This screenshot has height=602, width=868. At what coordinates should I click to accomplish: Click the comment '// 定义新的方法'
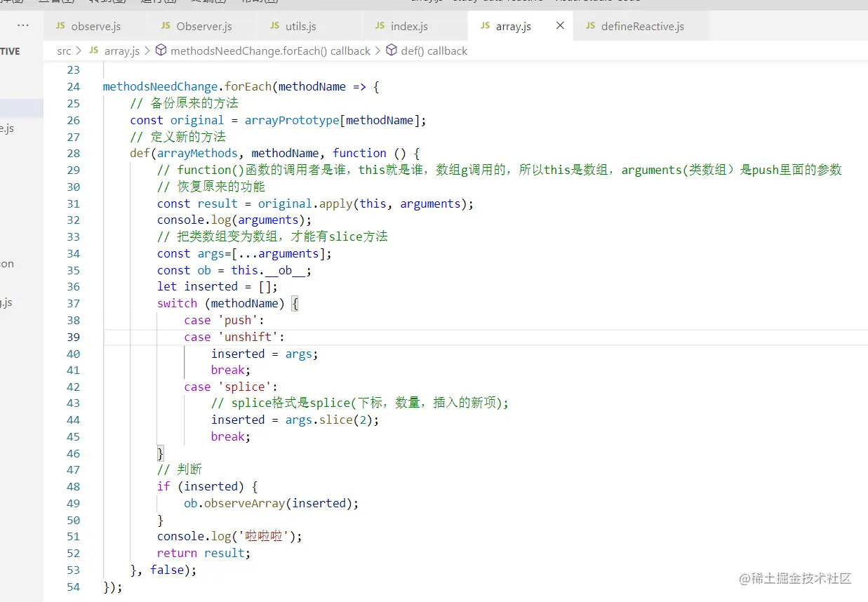178,137
